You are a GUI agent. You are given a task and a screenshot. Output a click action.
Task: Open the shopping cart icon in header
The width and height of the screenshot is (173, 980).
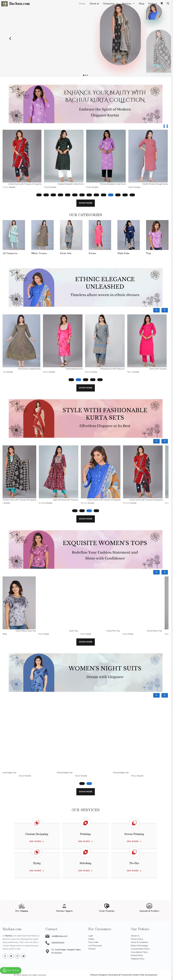click(162, 3)
